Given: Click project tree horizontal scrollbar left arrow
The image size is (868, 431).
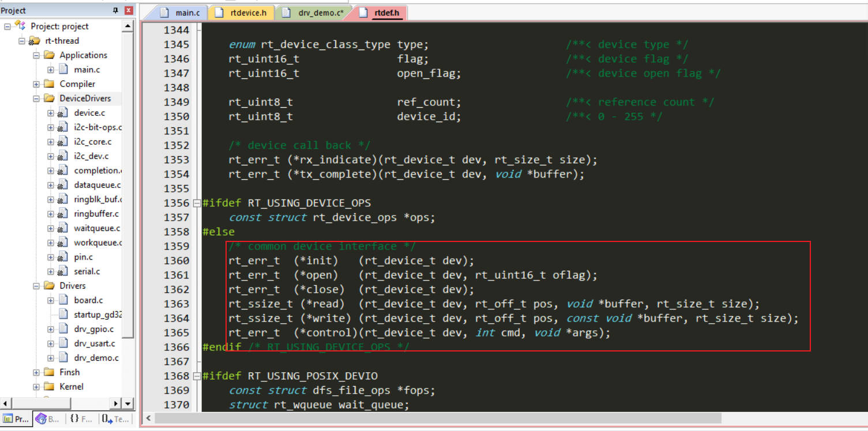Looking at the screenshot, I should click(5, 404).
